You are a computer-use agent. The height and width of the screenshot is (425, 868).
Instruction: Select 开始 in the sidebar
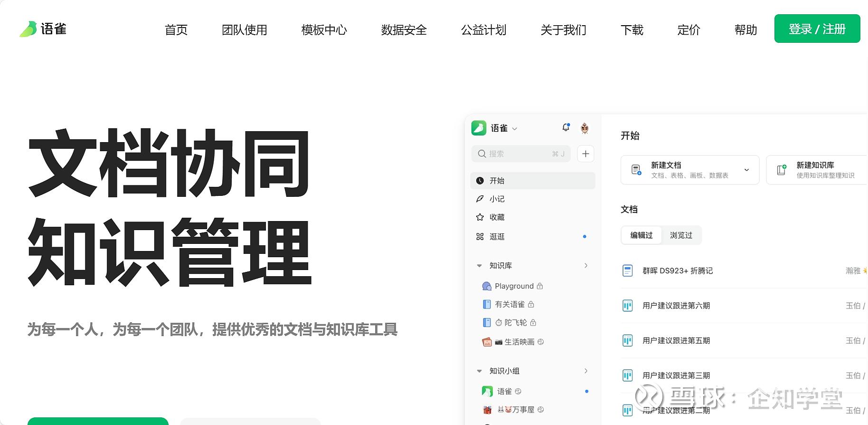pyautogui.click(x=533, y=181)
